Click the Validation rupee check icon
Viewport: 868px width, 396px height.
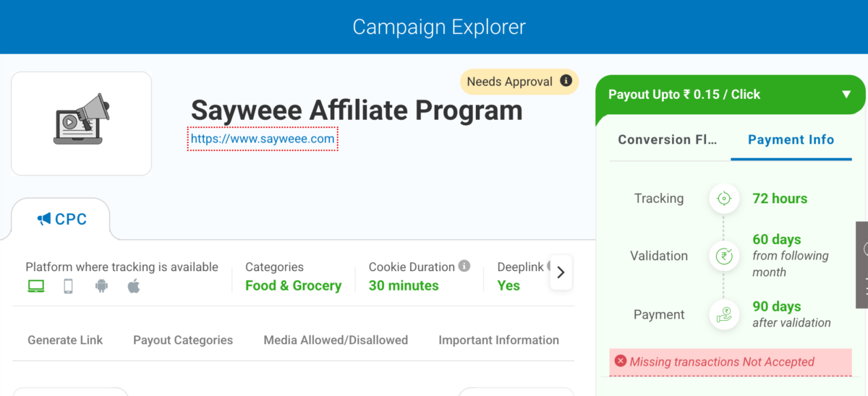724,255
